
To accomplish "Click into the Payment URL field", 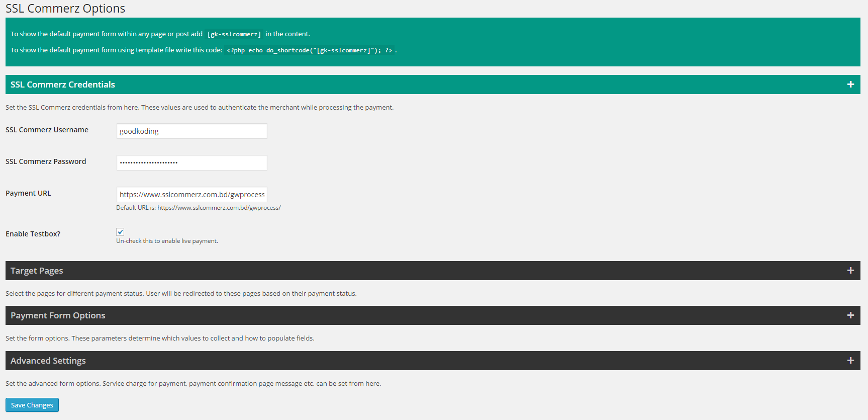I will pyautogui.click(x=192, y=195).
